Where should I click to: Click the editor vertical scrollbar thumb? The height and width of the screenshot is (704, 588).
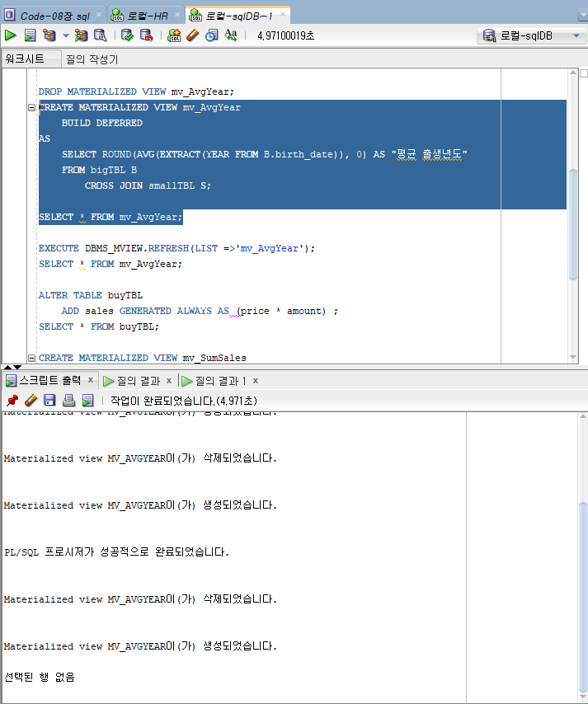pos(573,224)
